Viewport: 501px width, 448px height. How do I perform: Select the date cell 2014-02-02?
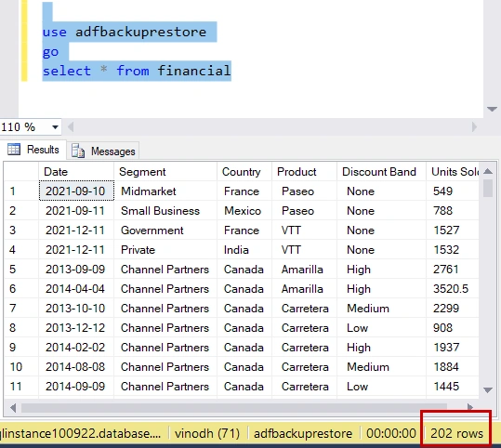coord(76,347)
